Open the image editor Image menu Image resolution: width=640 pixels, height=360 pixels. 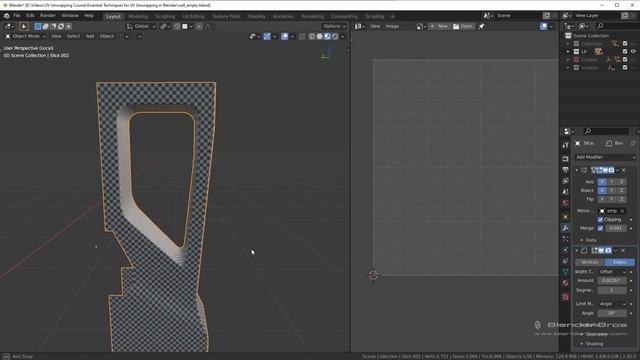392,26
